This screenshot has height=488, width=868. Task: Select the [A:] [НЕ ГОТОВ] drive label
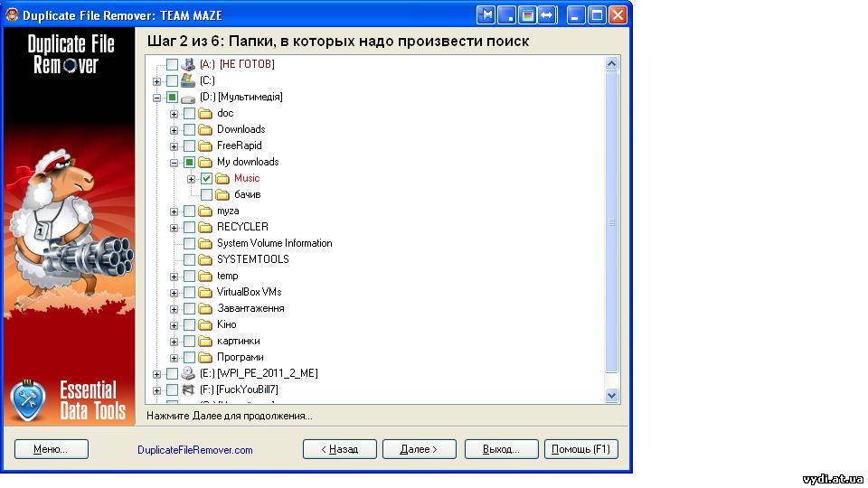click(x=237, y=64)
